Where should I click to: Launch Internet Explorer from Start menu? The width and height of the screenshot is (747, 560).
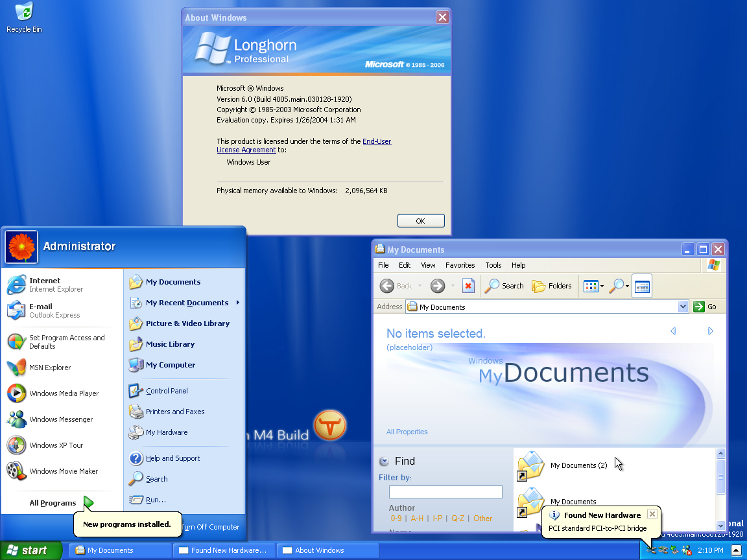pos(45,285)
